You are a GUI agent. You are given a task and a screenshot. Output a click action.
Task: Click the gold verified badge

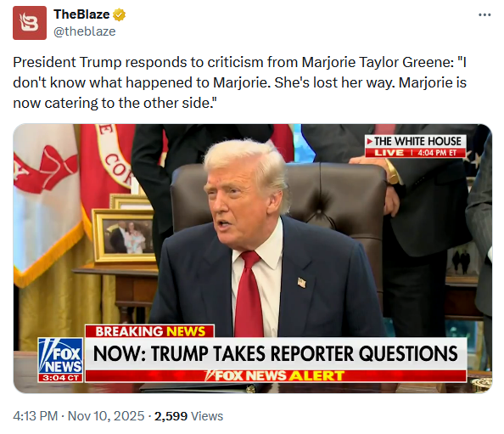[119, 14]
